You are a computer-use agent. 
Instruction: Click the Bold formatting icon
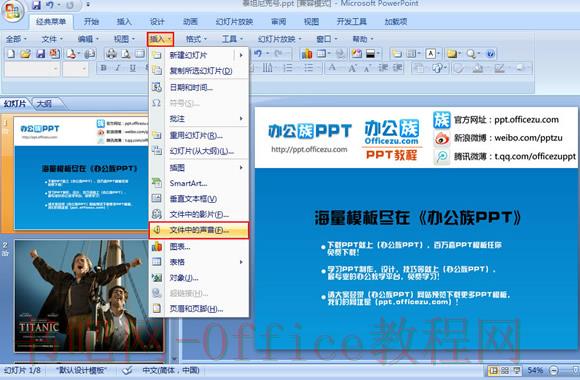click(104, 68)
